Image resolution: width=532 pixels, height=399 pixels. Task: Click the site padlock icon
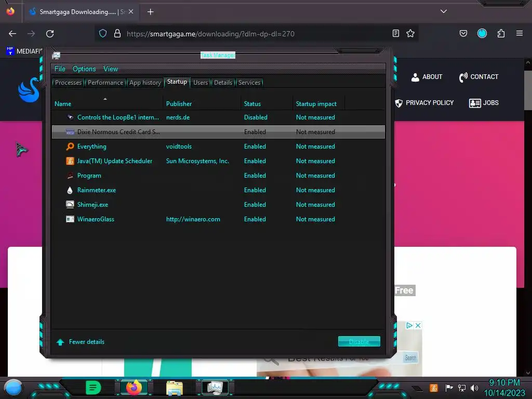(117, 33)
